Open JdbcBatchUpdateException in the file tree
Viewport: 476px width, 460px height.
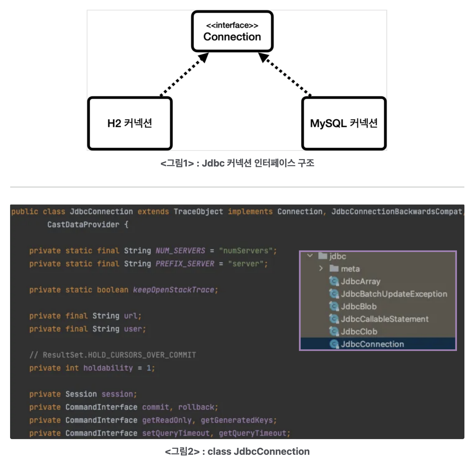[394, 294]
